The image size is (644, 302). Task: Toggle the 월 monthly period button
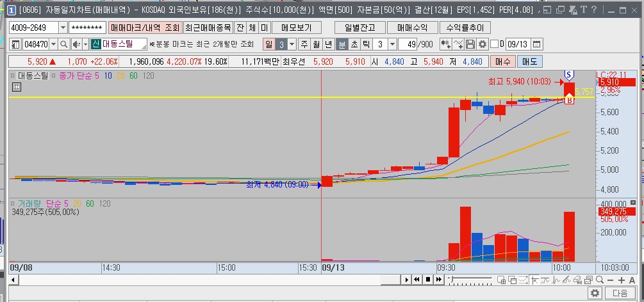(317, 44)
